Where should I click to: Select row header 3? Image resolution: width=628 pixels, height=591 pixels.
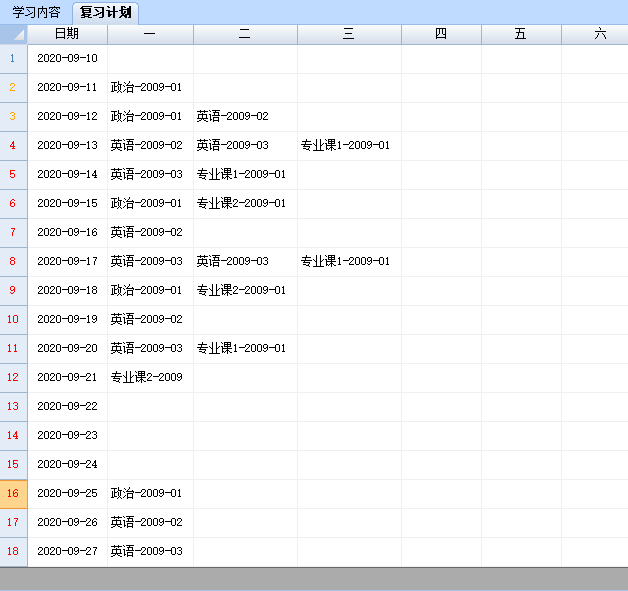(14, 117)
